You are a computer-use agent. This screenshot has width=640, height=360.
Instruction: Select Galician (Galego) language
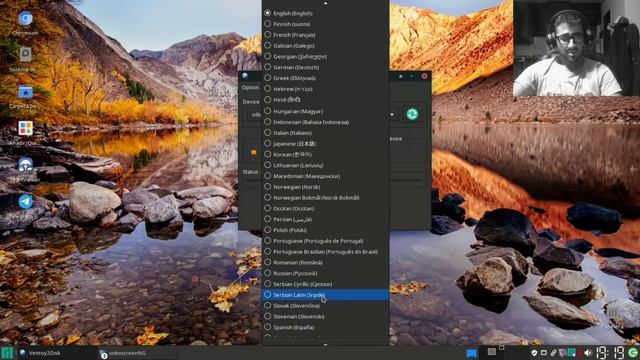coord(325,46)
